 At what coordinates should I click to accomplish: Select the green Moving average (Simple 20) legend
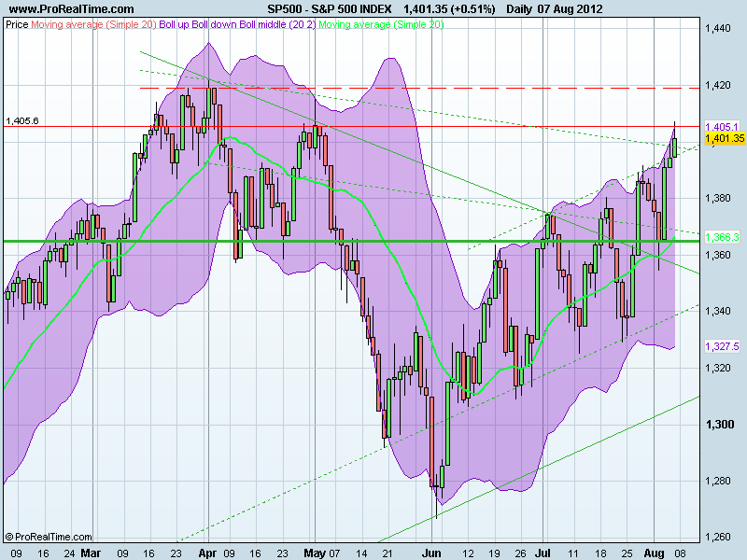(381, 24)
